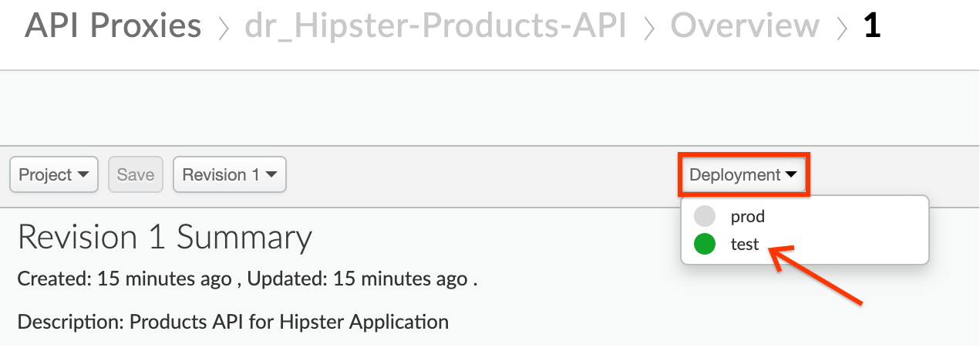Click the Revision 1 caret arrow
The height and width of the screenshot is (348, 980).
271,175
